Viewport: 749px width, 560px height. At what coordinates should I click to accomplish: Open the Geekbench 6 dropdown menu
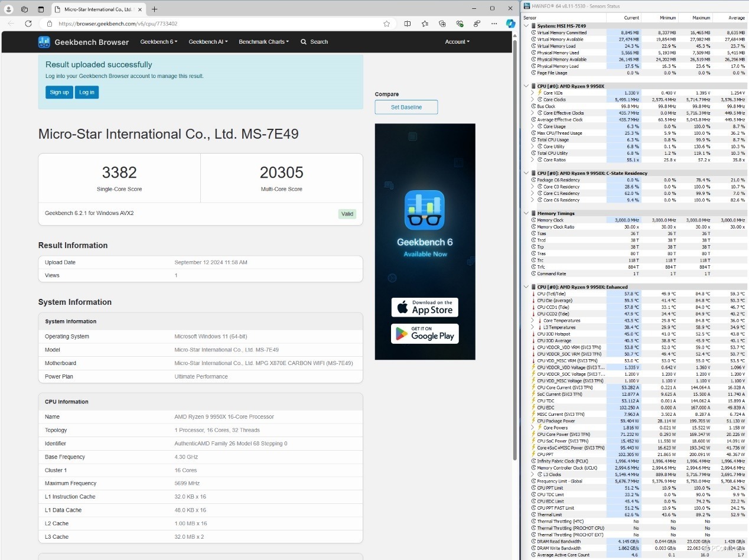click(158, 42)
